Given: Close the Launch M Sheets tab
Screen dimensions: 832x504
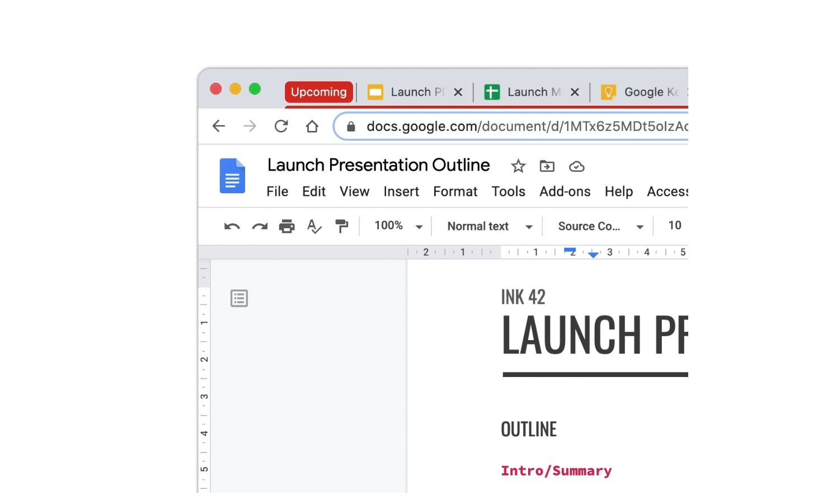Looking at the screenshot, I should coord(575,92).
